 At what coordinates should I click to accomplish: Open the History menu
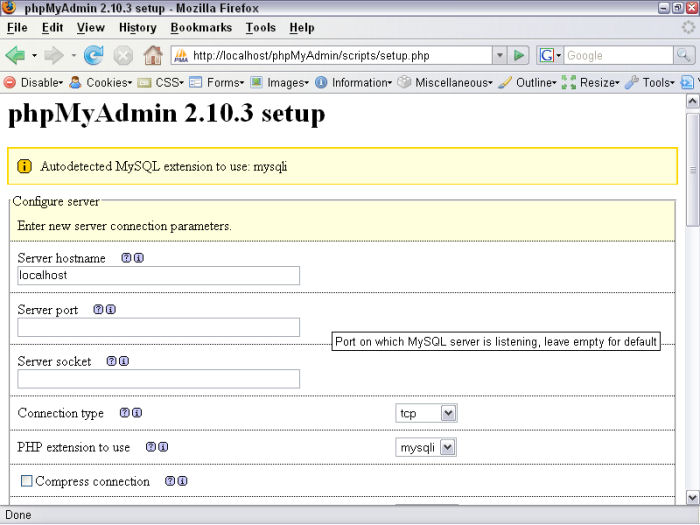[138, 28]
